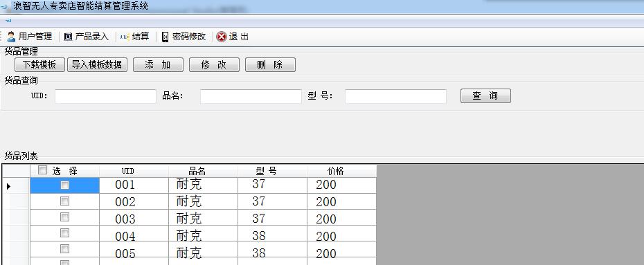The image size is (644, 265).
Task: Focus the UID search input field
Action: [105, 96]
